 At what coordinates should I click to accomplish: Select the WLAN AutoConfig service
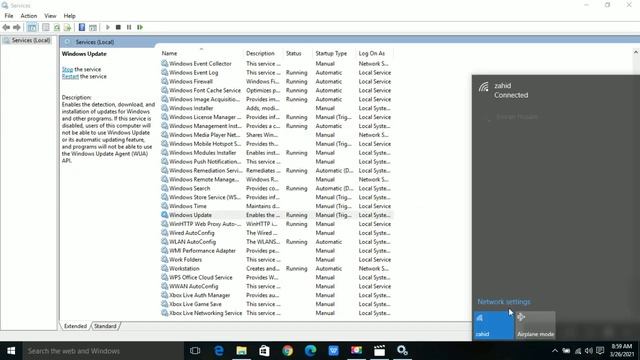point(276,242)
